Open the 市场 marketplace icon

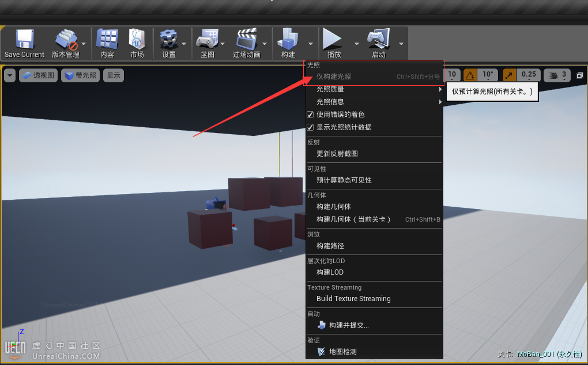tap(137, 40)
